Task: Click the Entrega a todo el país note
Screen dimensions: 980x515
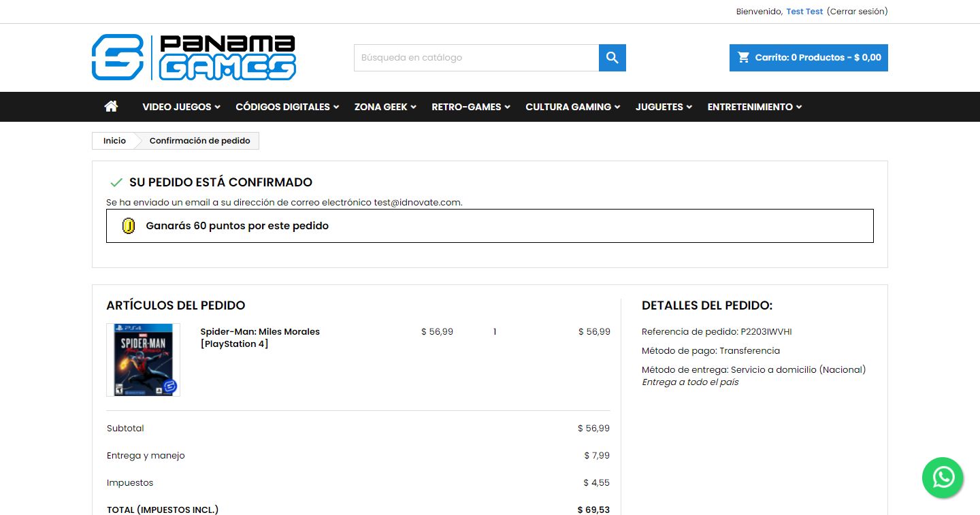Action: (x=690, y=382)
